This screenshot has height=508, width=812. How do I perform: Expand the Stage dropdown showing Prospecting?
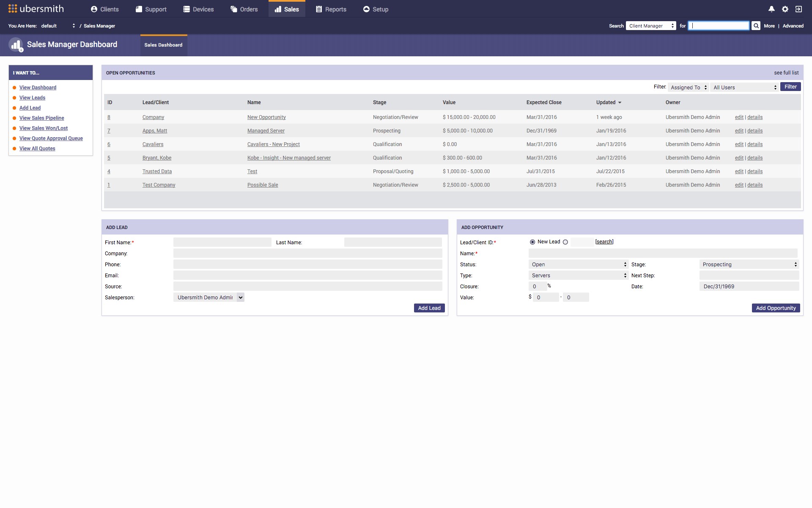[749, 265]
